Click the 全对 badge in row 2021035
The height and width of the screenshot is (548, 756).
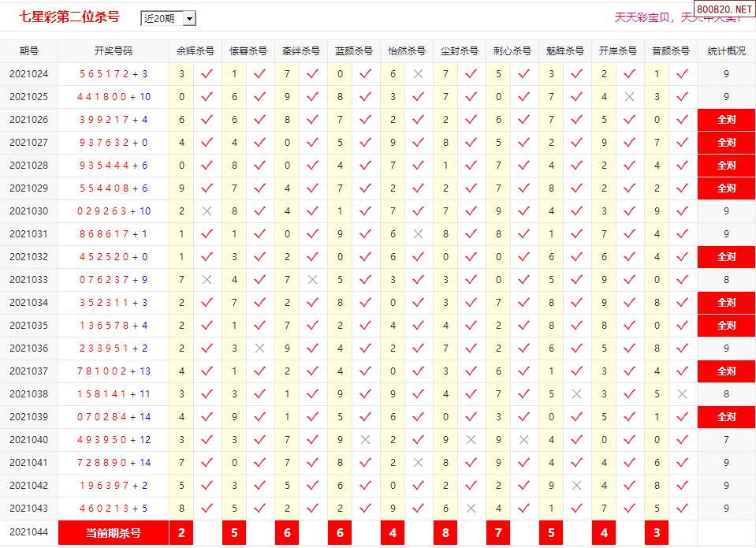pyautogui.click(x=726, y=326)
